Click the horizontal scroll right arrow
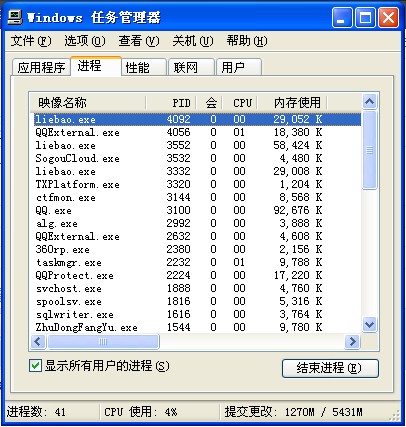 click(x=352, y=341)
